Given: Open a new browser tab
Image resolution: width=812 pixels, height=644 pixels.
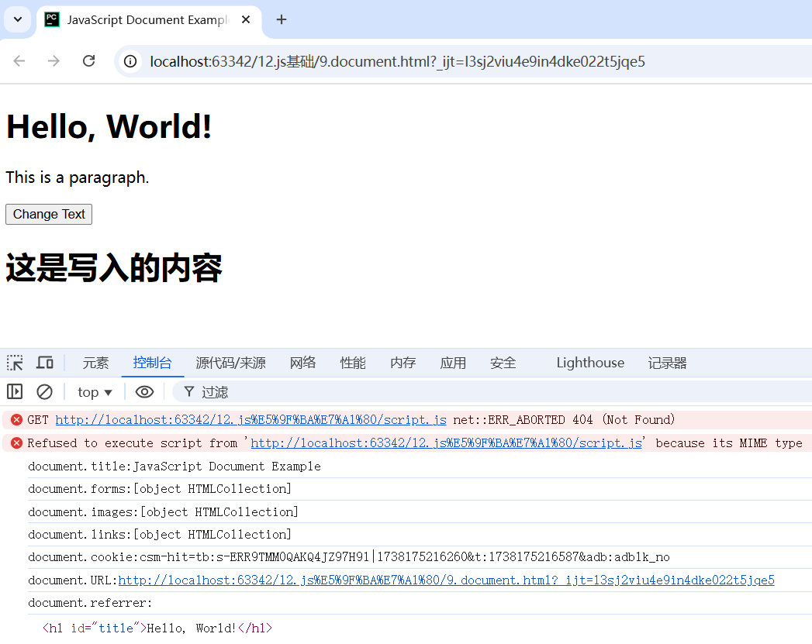Looking at the screenshot, I should point(281,19).
